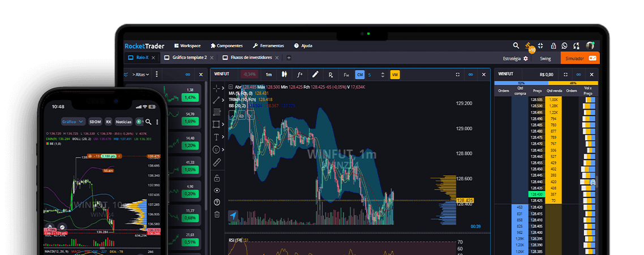
Task: Open the auction notifications with +10 badge
Action: 530,47
